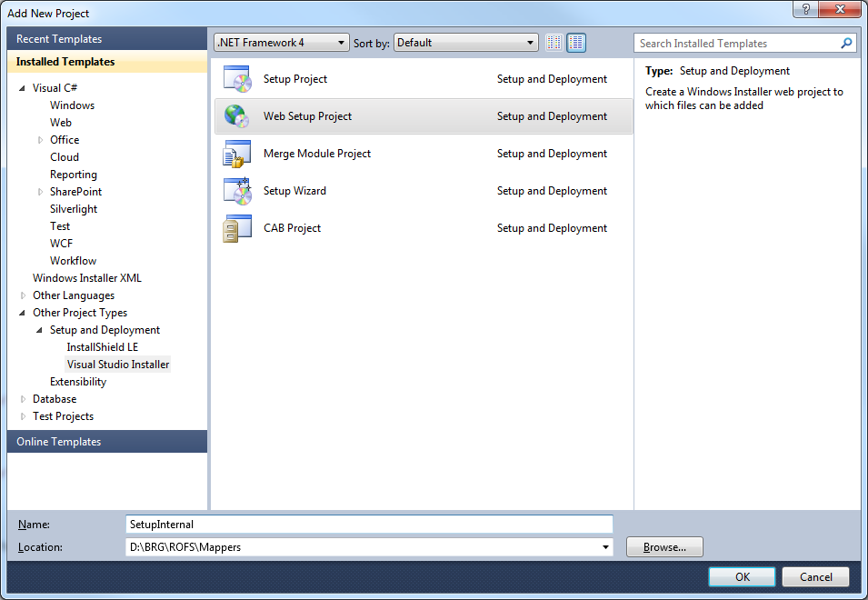Select the Web Setup Project template name

(x=307, y=116)
